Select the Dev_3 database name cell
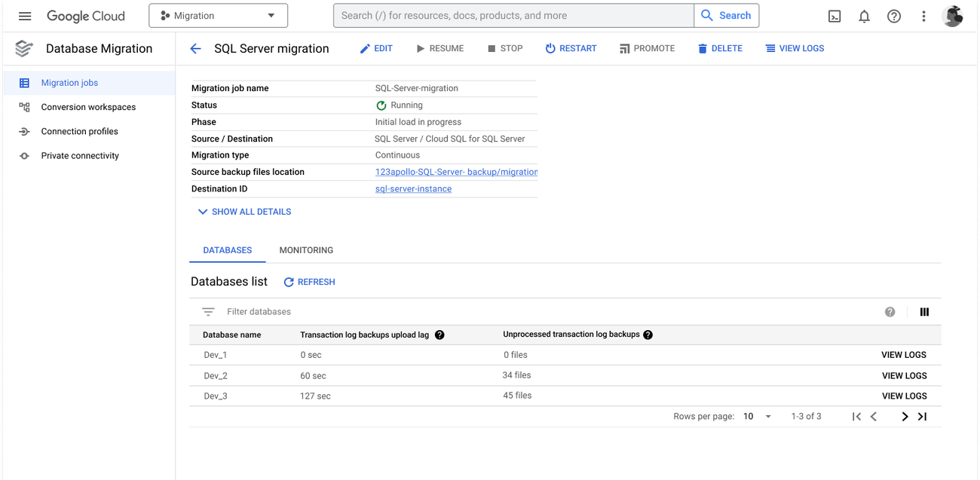 coord(216,396)
